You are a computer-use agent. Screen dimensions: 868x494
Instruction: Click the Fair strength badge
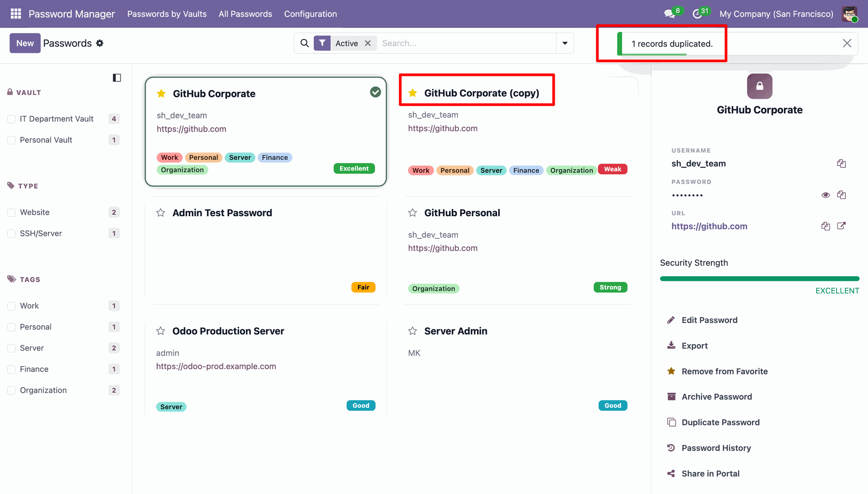click(363, 287)
